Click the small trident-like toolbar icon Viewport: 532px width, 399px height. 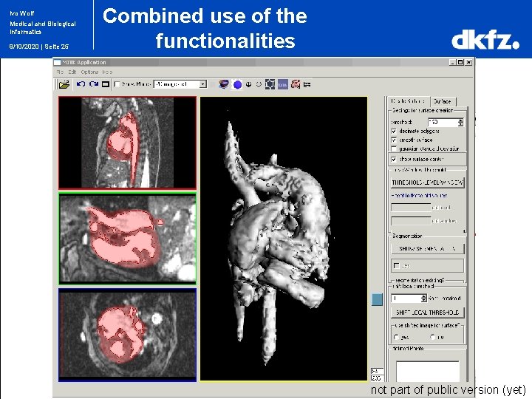click(249, 84)
